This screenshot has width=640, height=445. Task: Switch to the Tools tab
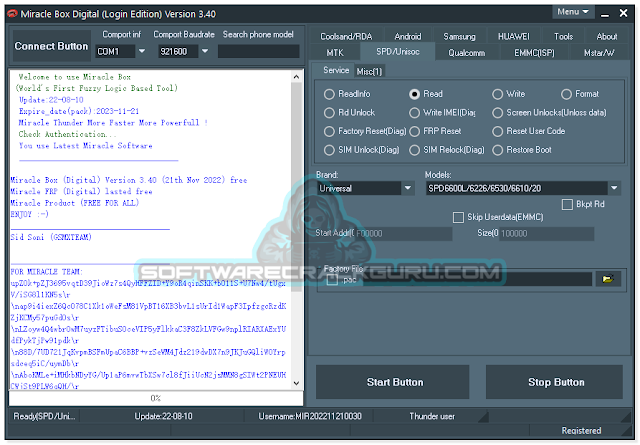point(564,36)
